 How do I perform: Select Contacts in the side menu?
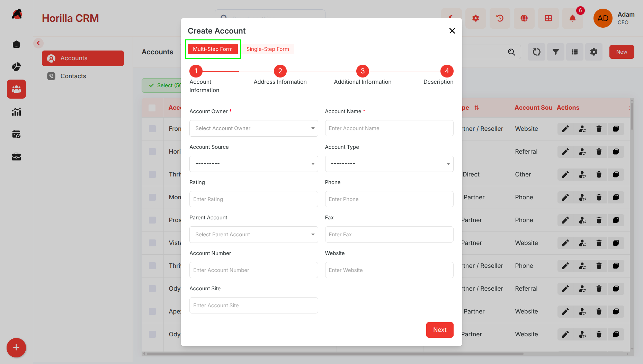(73, 76)
